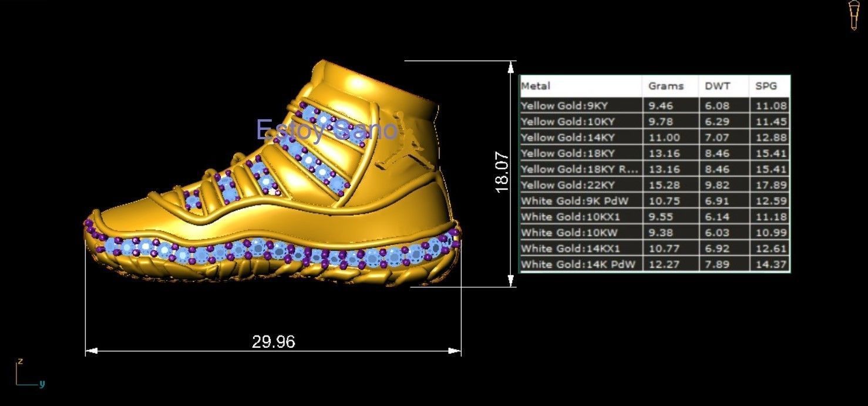This screenshot has width=868, height=406.
Task: Click the Yellow Gold:9KY row label
Action: (564, 106)
